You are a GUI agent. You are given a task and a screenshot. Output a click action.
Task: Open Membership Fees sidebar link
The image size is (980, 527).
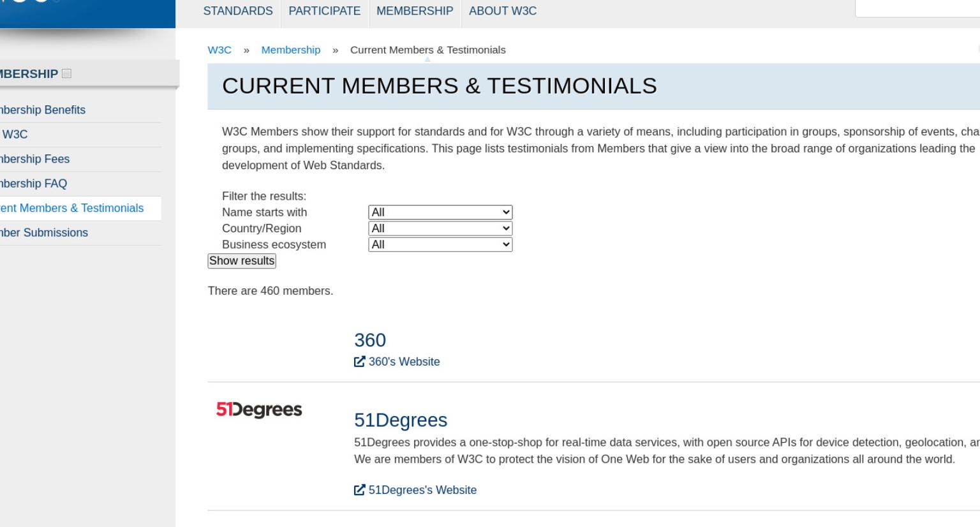point(35,159)
